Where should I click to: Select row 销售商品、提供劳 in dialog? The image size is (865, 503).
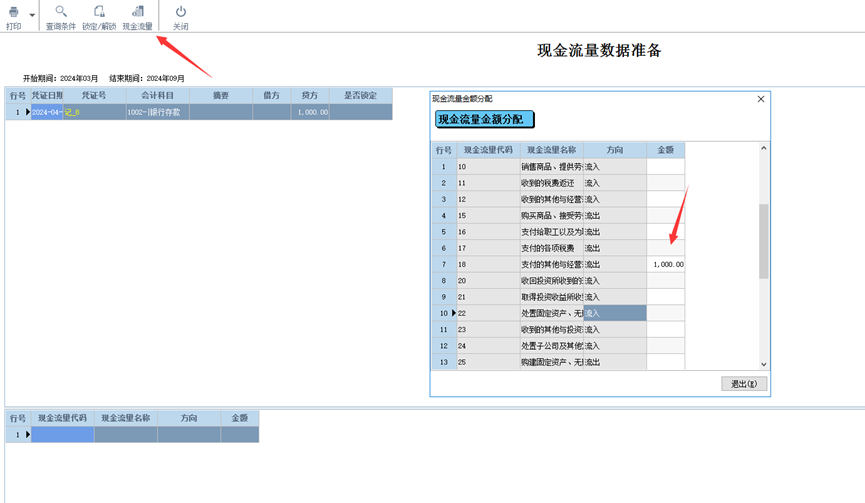[x=558, y=167]
